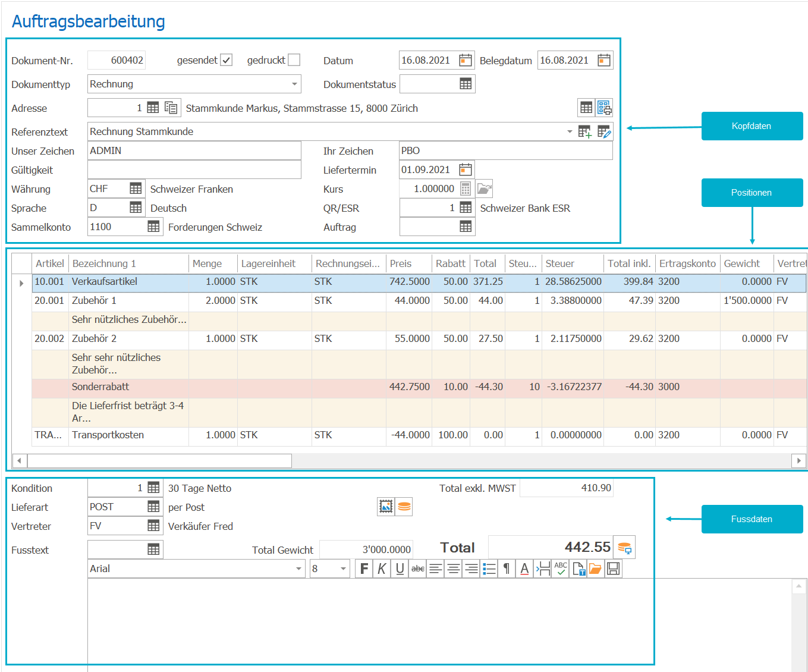Viewport: 808px width, 672px height.
Task: Toggle the gesendet checkbox
Action: (x=226, y=60)
